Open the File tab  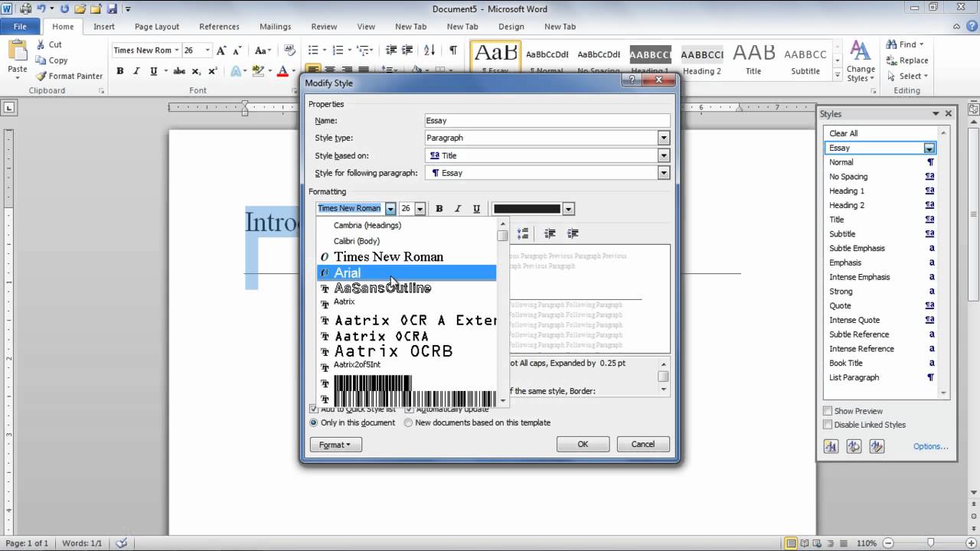pyautogui.click(x=20, y=27)
